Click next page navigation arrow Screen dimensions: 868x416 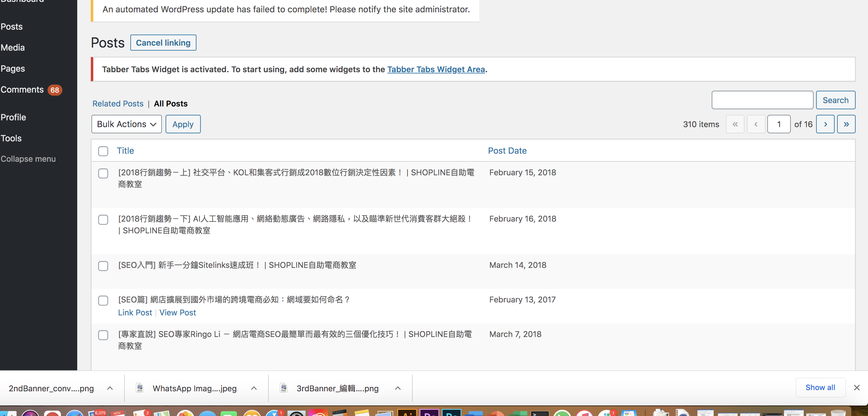(x=826, y=124)
